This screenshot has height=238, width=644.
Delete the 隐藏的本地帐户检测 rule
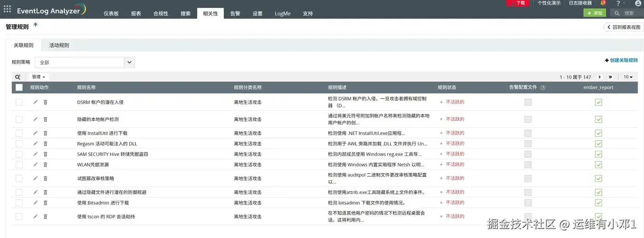click(x=45, y=119)
